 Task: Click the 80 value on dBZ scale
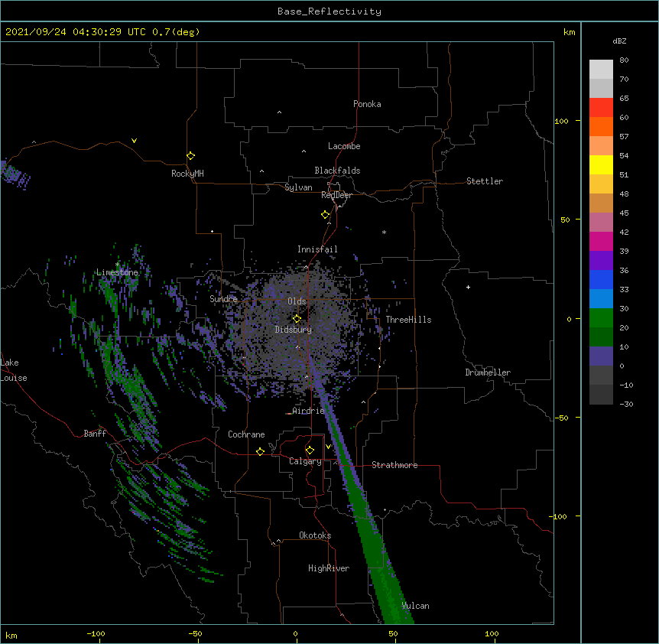tap(624, 60)
